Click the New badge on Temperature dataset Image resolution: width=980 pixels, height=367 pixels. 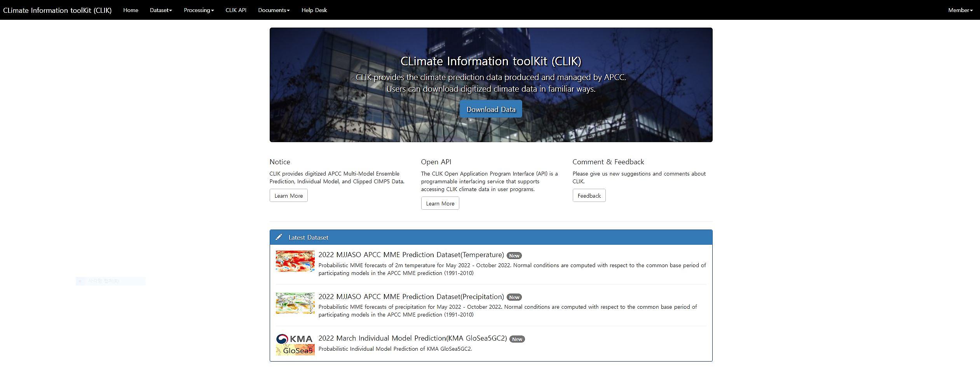tap(514, 256)
